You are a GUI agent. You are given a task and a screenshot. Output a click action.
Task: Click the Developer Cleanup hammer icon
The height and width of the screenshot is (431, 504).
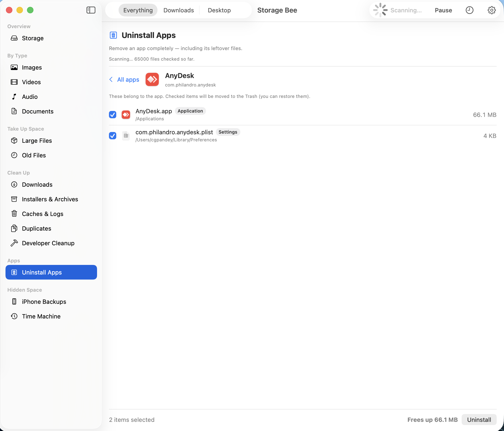pyautogui.click(x=14, y=243)
